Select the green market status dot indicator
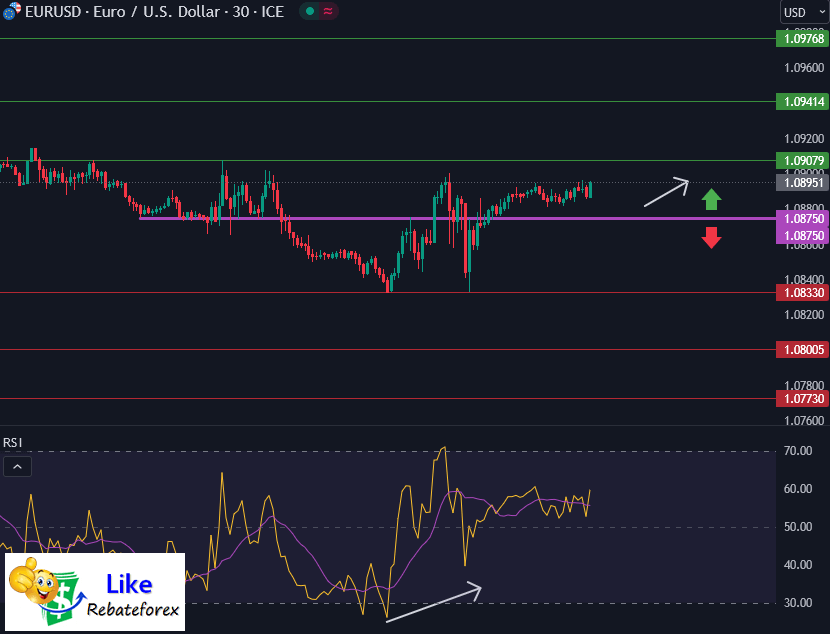 coord(308,12)
